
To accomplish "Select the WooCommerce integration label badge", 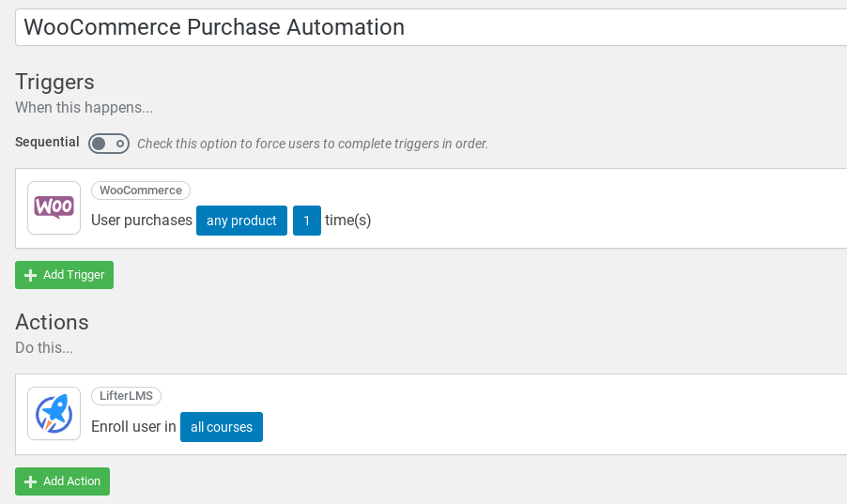I will 141,191.
